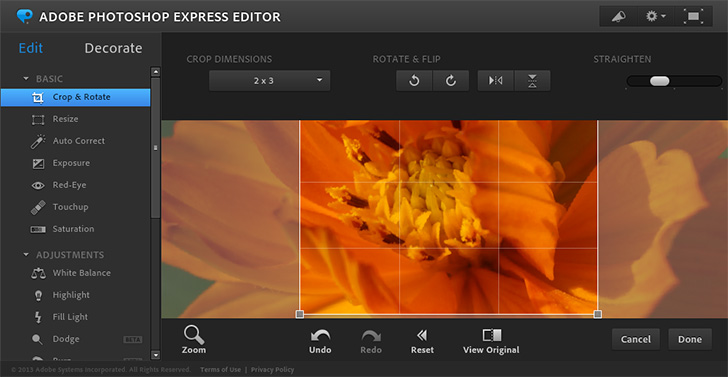Screen dimensions: 728x377
Task: Open the Privacy Policy link
Action: [x=273, y=370]
